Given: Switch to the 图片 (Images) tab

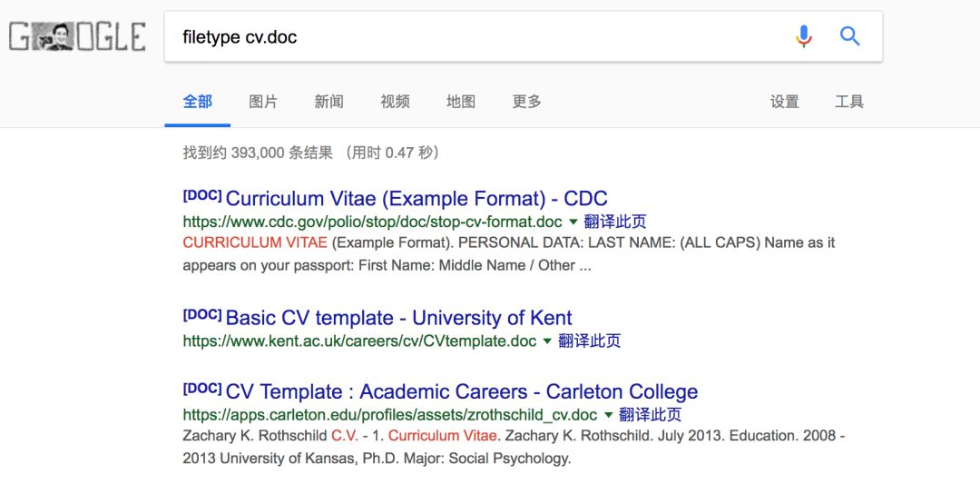Looking at the screenshot, I should pyautogui.click(x=263, y=102).
